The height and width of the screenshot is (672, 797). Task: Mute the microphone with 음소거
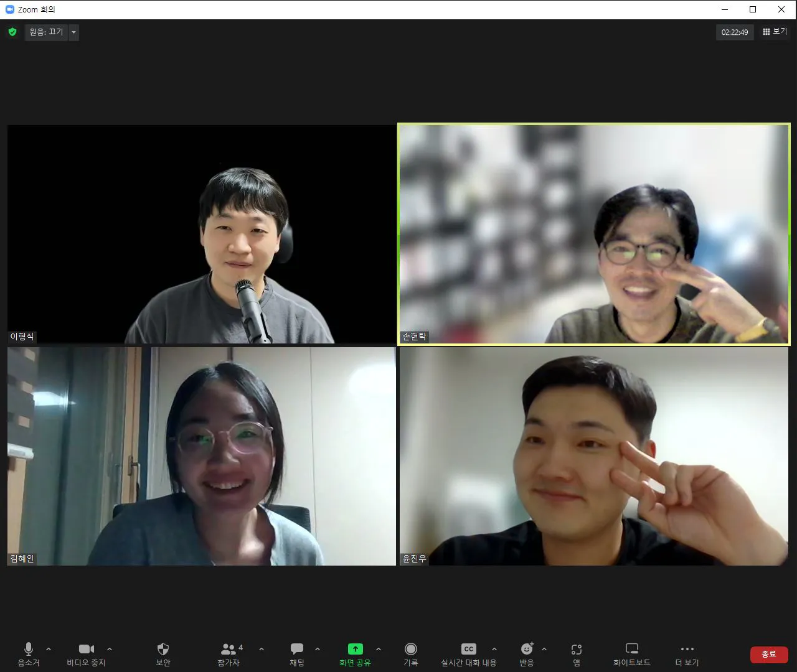pyautogui.click(x=28, y=654)
